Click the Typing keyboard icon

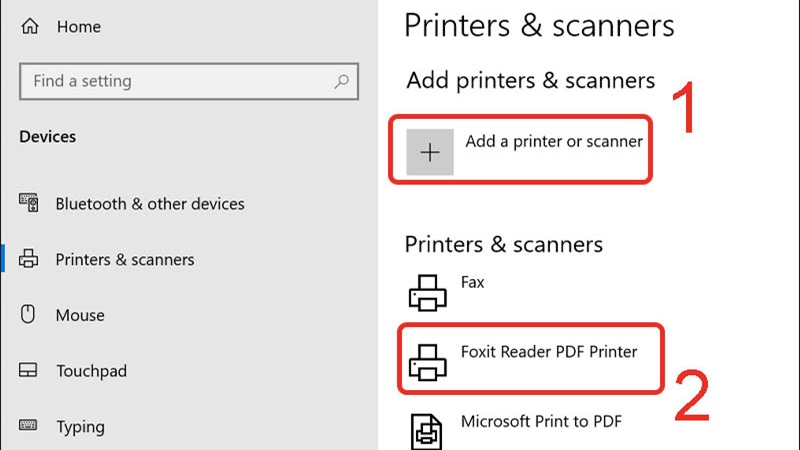pos(29,427)
